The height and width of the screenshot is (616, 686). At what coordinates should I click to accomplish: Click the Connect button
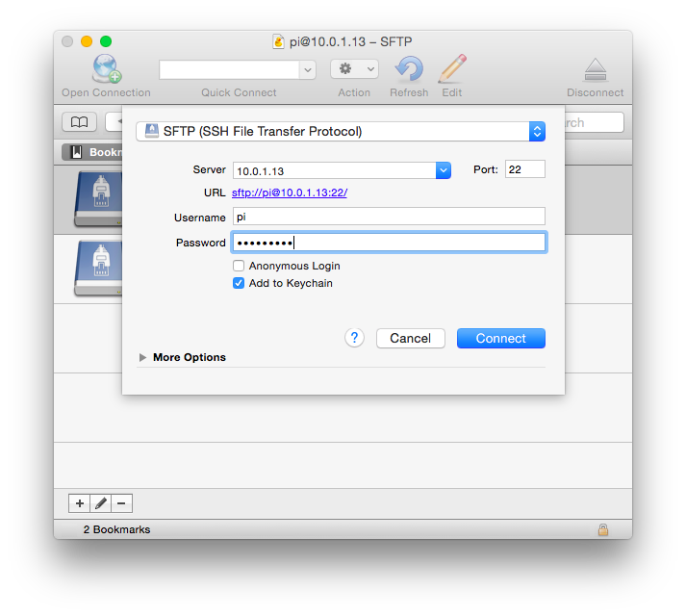(x=501, y=339)
